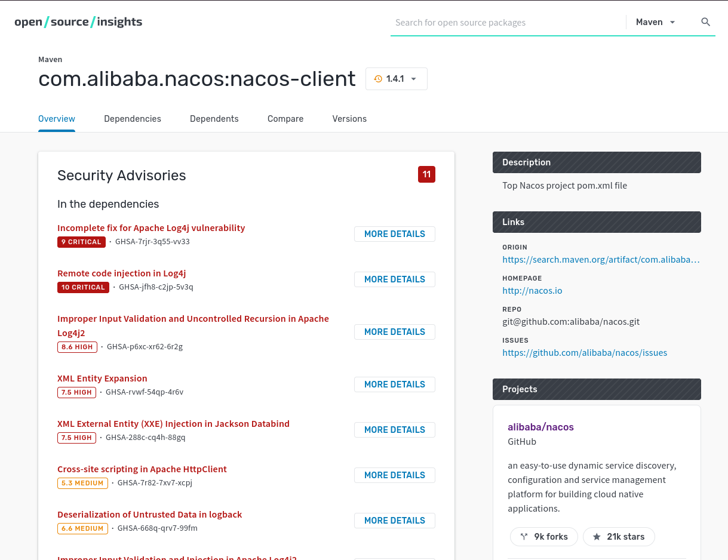Select the Overview tab

click(x=57, y=119)
